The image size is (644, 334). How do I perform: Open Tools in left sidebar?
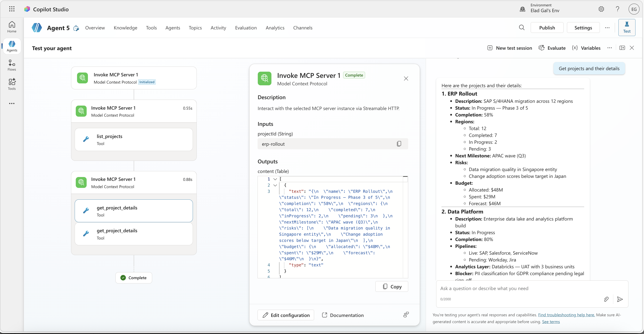pyautogui.click(x=12, y=84)
